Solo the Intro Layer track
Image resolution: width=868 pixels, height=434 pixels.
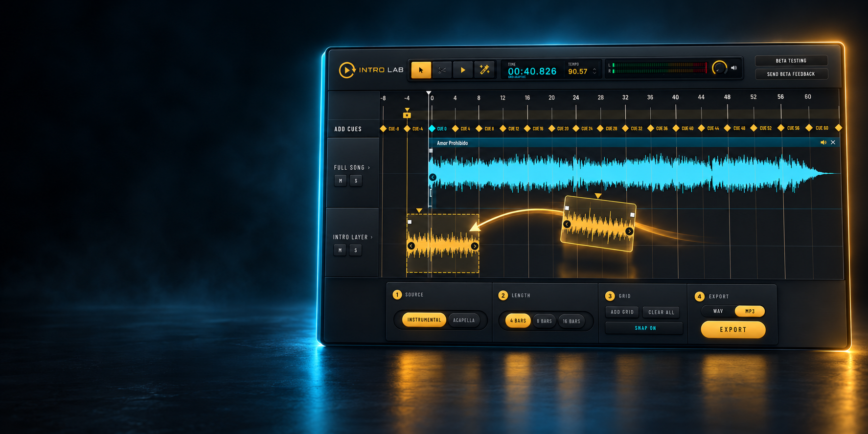point(356,250)
